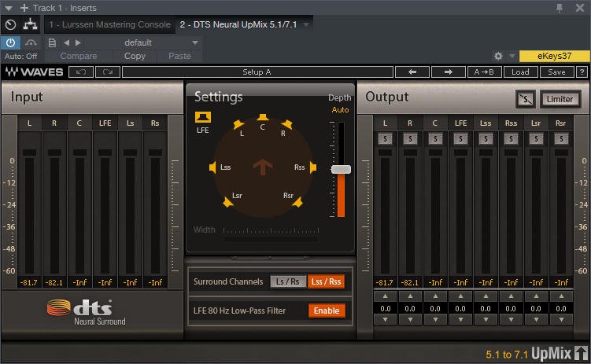Viewport: 591px width, 364px height.
Task: Click the Lss output trim value field
Action: tap(486, 309)
